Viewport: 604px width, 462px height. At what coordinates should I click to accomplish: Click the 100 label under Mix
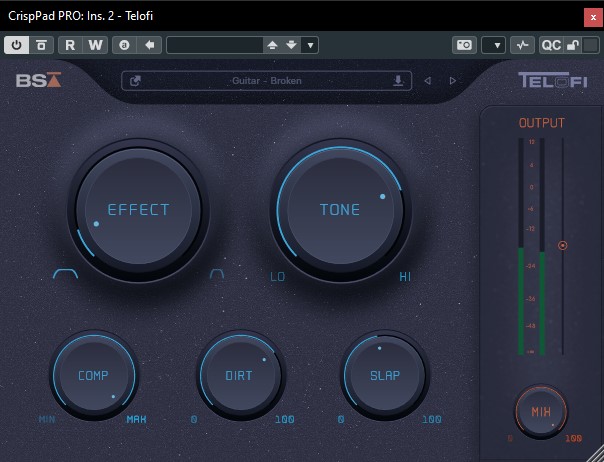[x=574, y=438]
